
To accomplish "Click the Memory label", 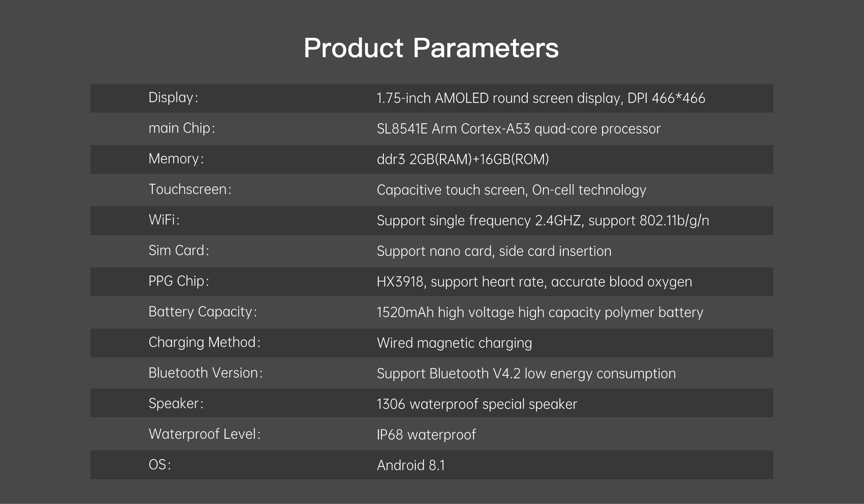I will tap(176, 159).
